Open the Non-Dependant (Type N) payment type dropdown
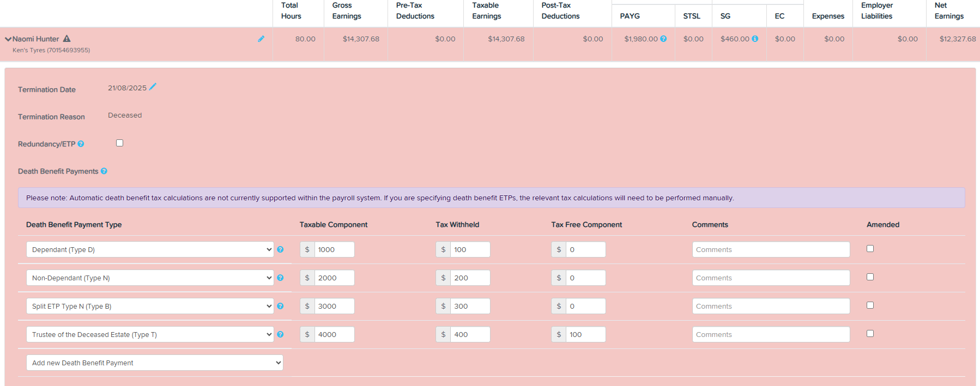980x386 pixels. click(x=149, y=278)
